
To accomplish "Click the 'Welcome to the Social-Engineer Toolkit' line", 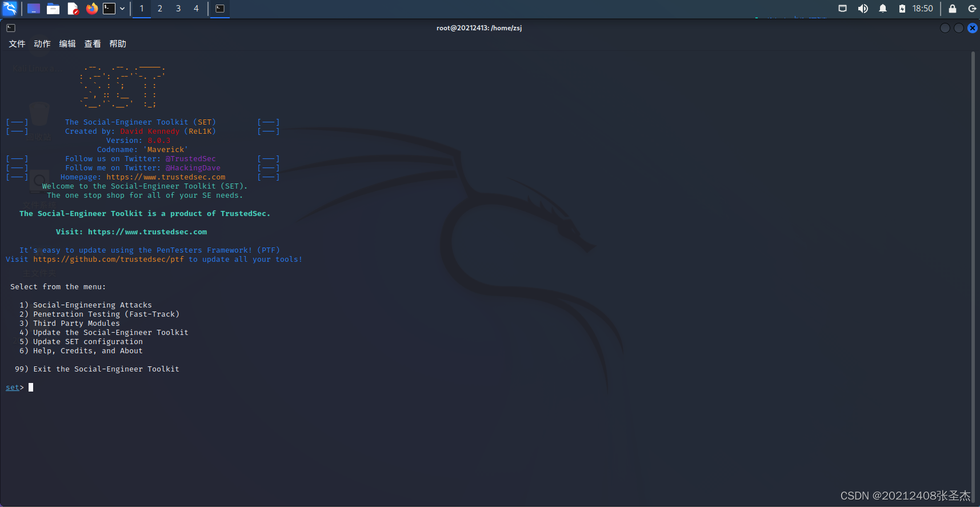I will (x=145, y=186).
